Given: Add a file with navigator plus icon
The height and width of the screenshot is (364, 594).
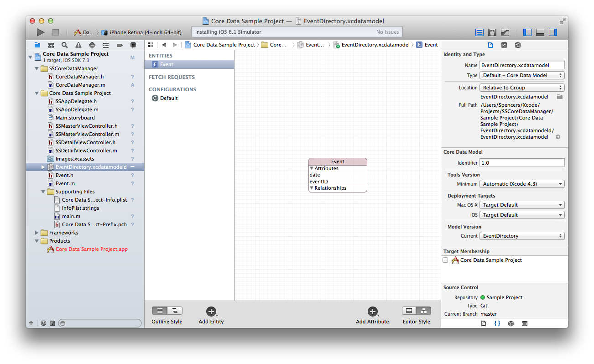Looking at the screenshot, I should [x=31, y=323].
